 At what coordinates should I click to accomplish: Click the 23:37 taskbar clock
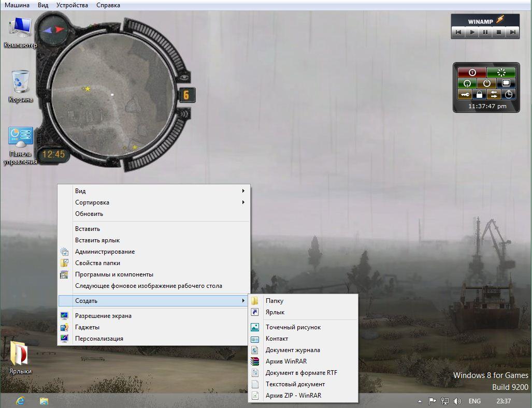(504, 401)
